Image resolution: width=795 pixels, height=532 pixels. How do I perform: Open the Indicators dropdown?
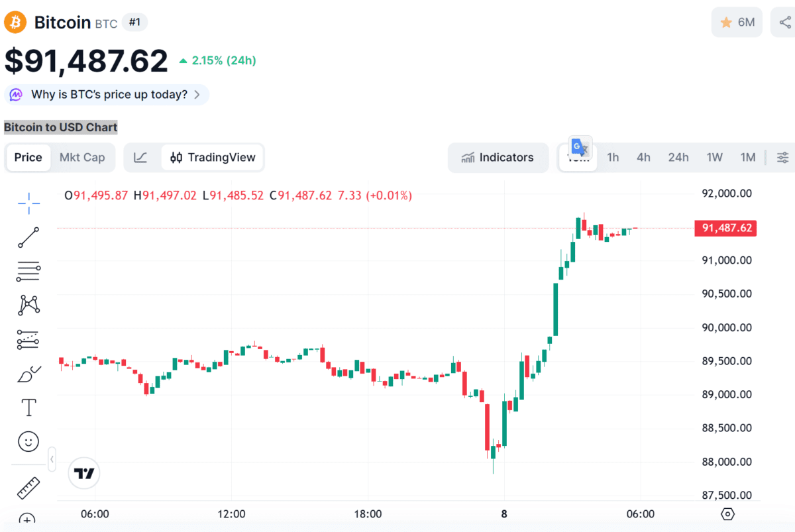[x=498, y=158]
